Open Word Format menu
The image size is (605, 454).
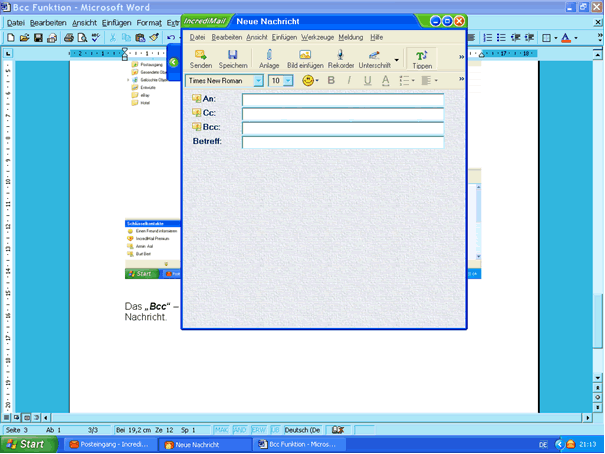coord(149,23)
